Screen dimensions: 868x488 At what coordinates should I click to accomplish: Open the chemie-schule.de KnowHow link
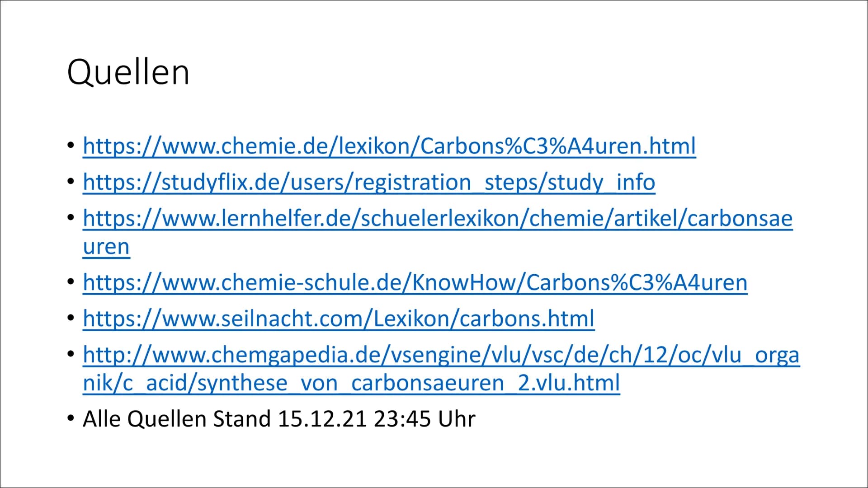point(415,282)
